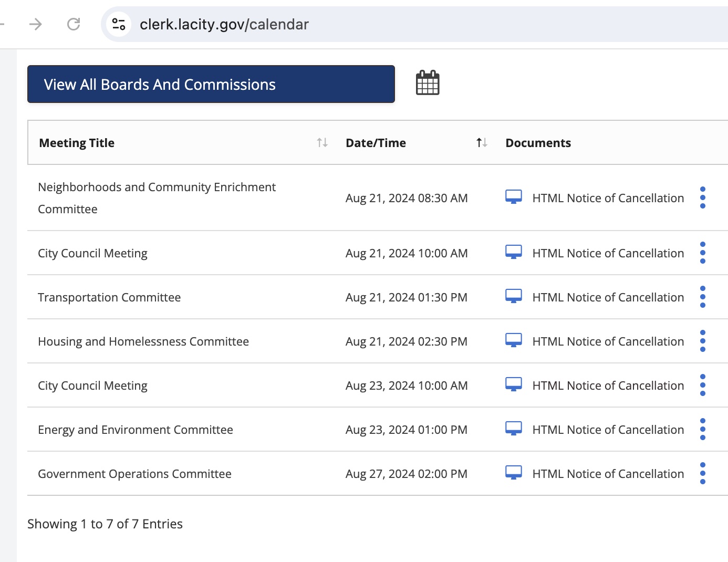Open more options for Neighborhoods and Community row
Viewport: 728px width, 562px height.
tap(702, 198)
